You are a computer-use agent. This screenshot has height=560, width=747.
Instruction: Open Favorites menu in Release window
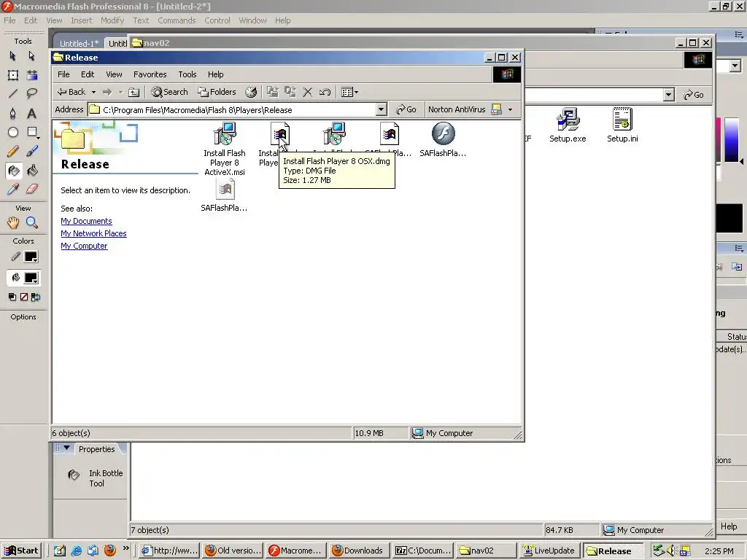click(150, 74)
